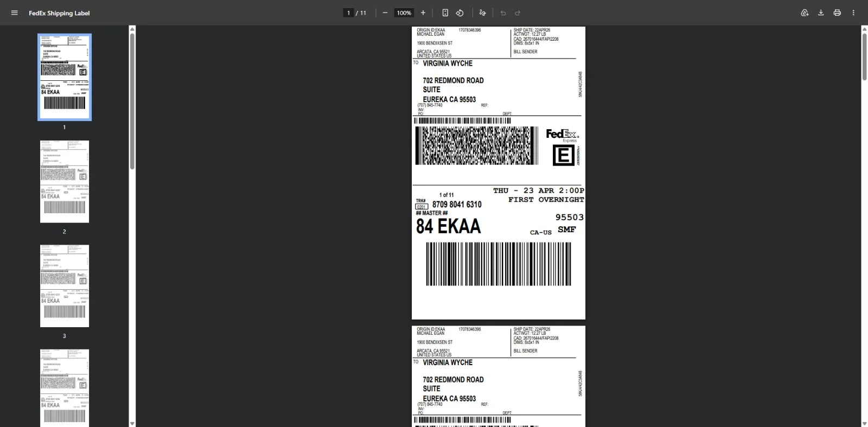Click the thumbnail panel scrollbar handle
Screen dimensions: 868x427
click(x=132, y=101)
